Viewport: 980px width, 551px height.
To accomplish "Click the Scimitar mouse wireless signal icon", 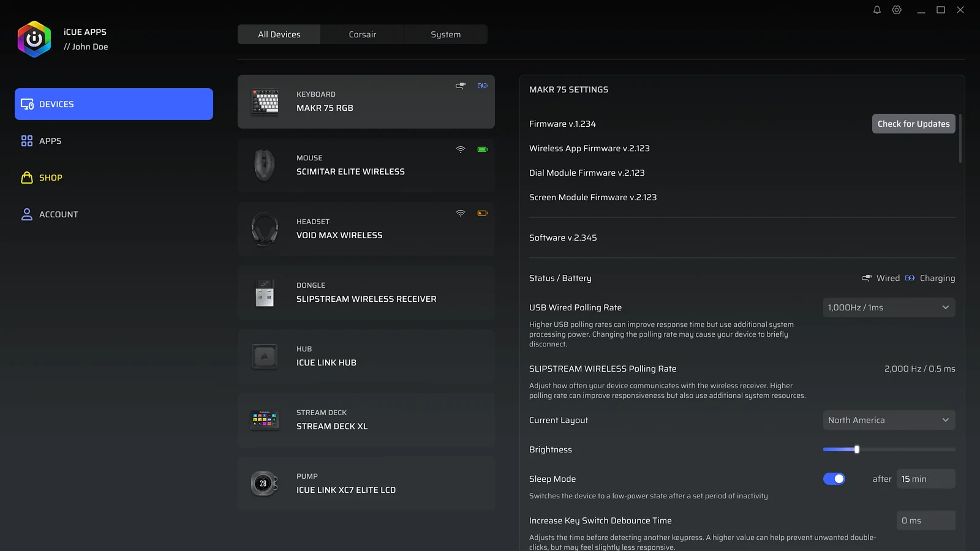I will click(461, 149).
